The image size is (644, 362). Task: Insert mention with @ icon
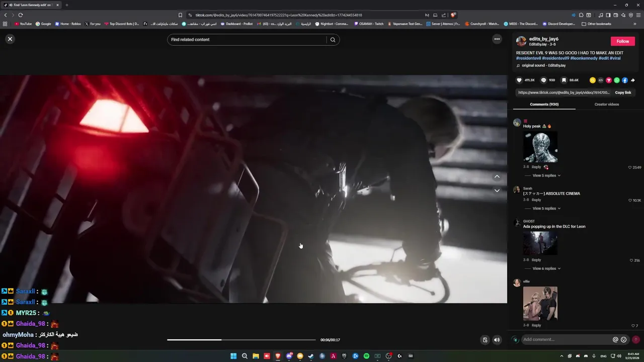coord(615,339)
